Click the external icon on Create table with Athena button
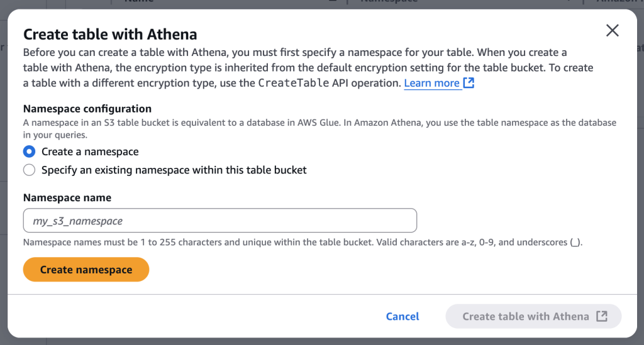This screenshot has width=644, height=345. tap(602, 316)
